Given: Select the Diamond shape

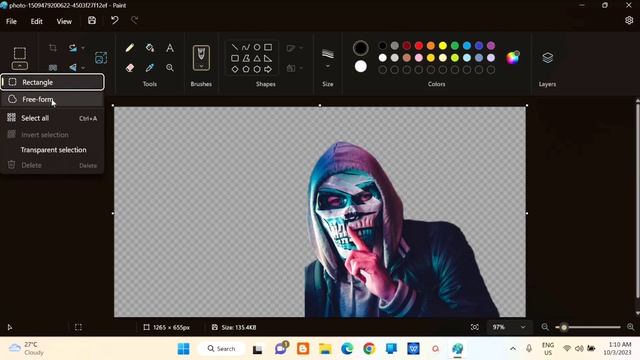Looking at the screenshot, I should (235, 69).
